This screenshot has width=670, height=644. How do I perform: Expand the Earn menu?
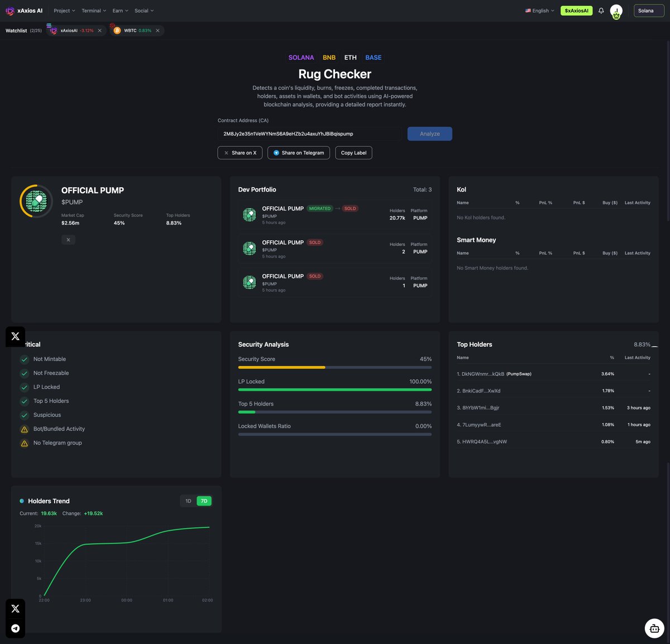(120, 11)
